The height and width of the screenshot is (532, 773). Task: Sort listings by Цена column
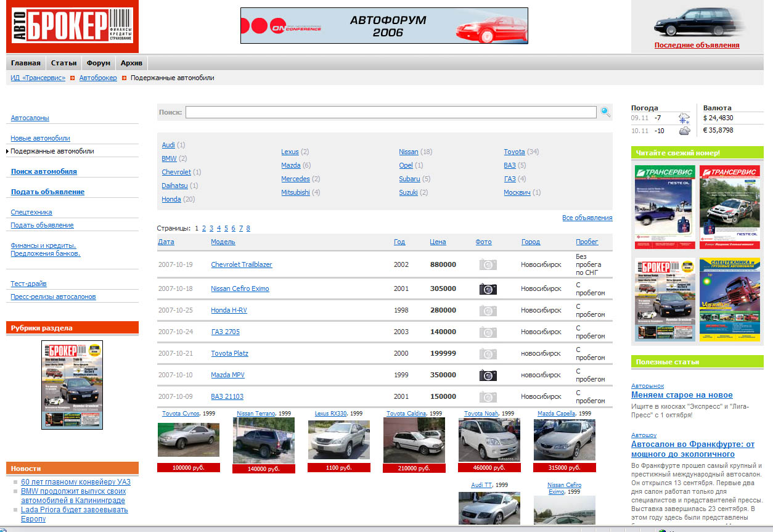click(438, 242)
